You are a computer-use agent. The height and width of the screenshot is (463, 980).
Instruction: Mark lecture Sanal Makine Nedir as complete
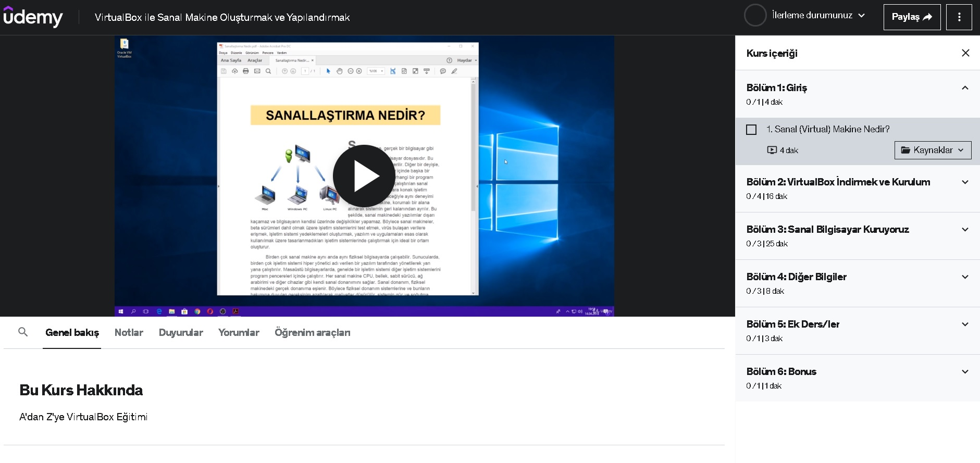tap(751, 130)
